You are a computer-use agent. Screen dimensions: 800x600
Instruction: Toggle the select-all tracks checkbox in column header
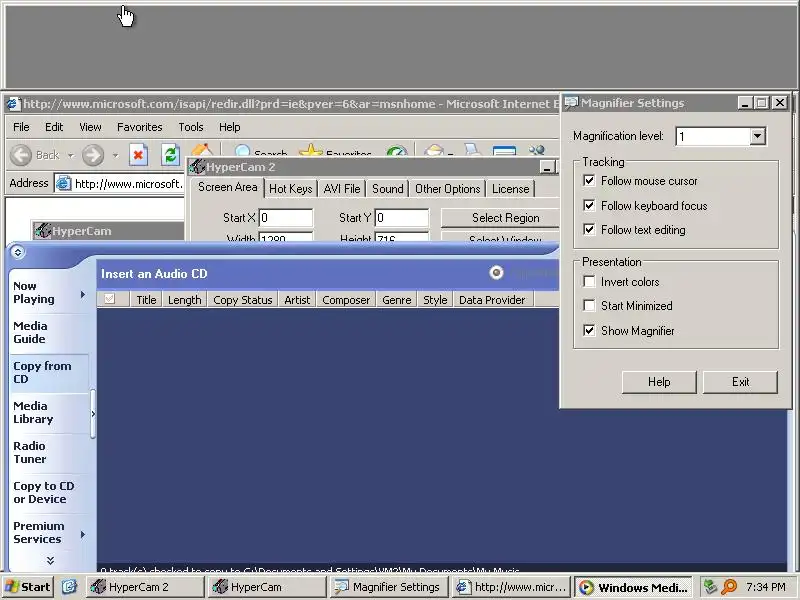(x=109, y=299)
